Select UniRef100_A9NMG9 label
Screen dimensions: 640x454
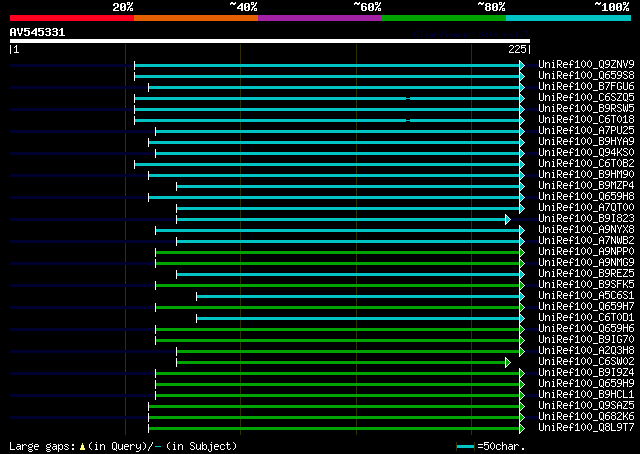586,263
